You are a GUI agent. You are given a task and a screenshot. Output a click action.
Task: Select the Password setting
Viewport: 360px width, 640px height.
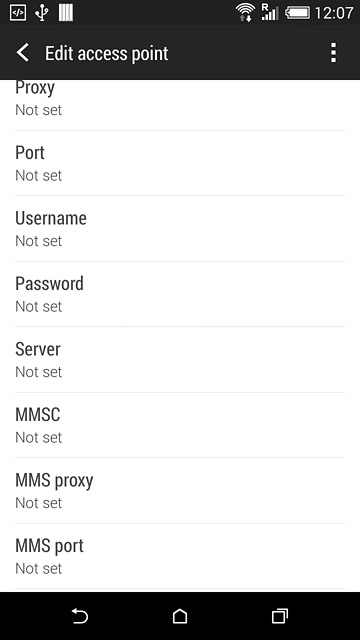click(x=180, y=294)
